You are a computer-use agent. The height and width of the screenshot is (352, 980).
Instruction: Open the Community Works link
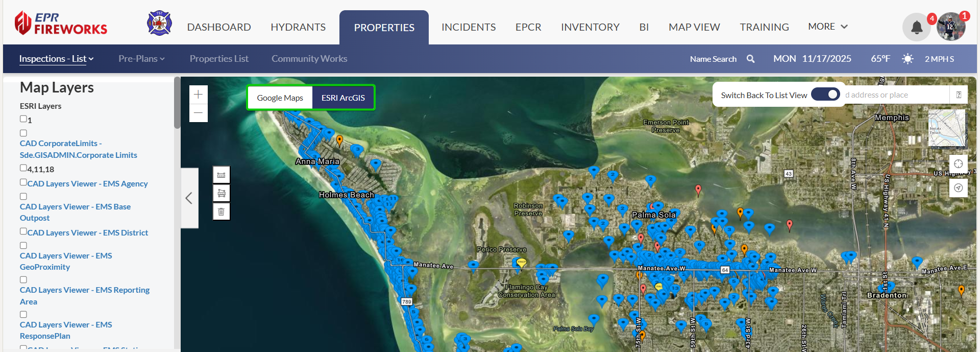point(309,59)
